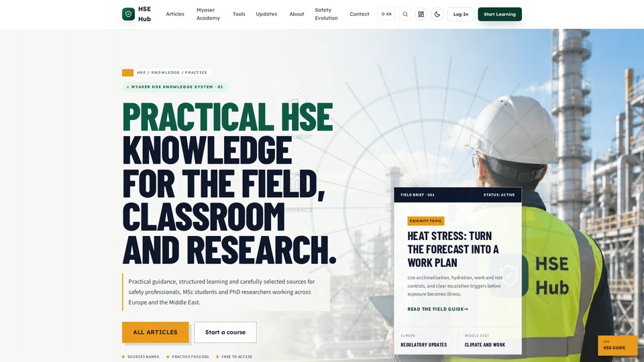This screenshot has height=362, width=644.
Task: Open the Tools menu item
Action: pyautogui.click(x=239, y=14)
